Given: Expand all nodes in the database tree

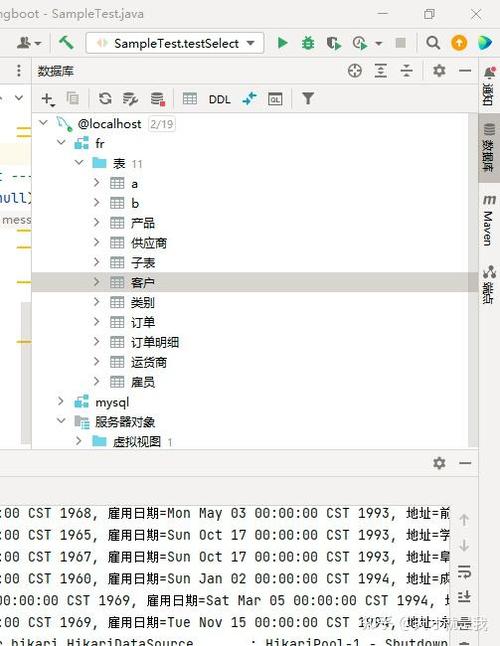Looking at the screenshot, I should point(381,71).
